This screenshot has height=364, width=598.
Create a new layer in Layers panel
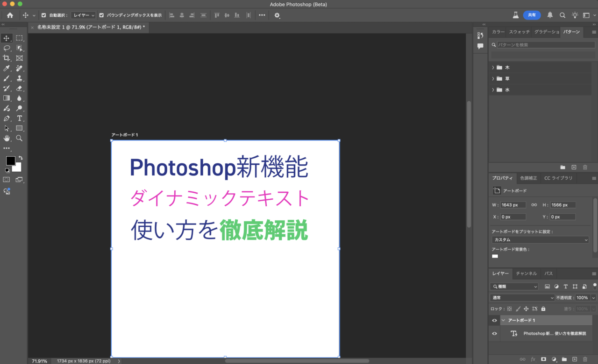coord(575,359)
